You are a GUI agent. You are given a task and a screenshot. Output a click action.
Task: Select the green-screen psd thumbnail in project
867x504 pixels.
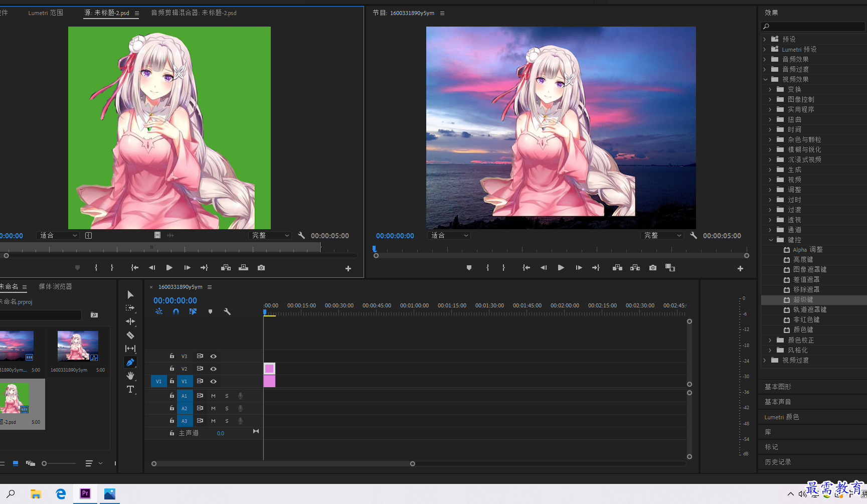[x=15, y=398]
